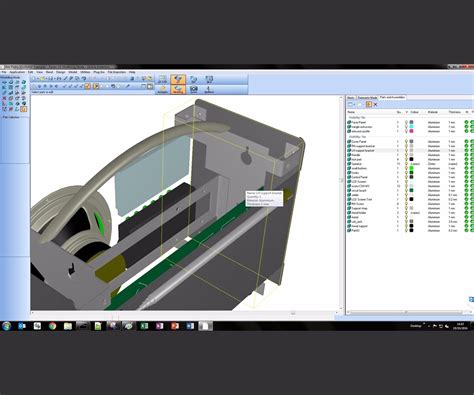
Task: Toggle visibility bulb for Handle
Action: [406, 155]
